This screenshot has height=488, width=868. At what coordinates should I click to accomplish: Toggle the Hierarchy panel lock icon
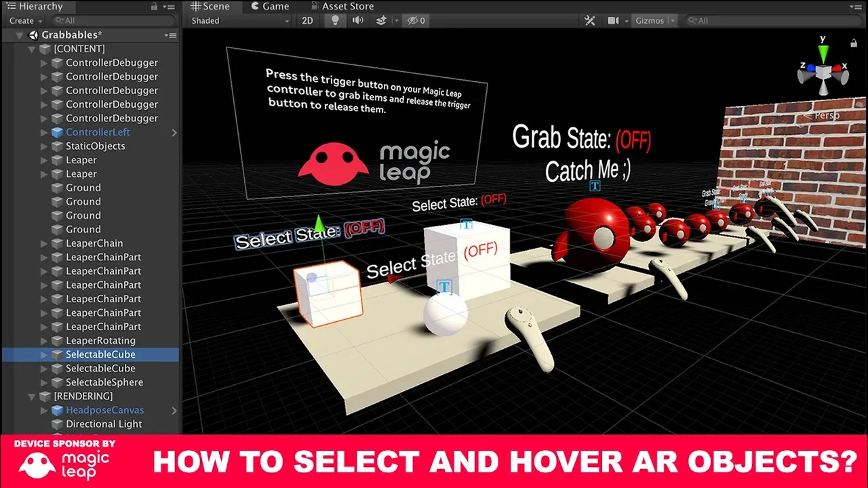155,6
